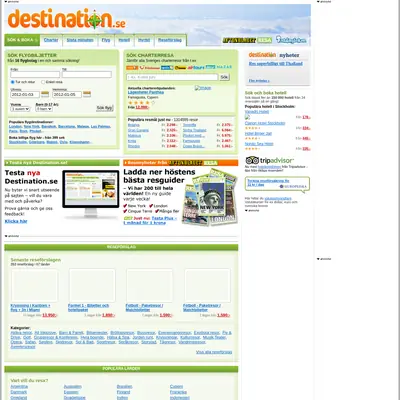The height and width of the screenshot is (400, 400).
Task: Click the Hemresa date field
Action: click(x=67, y=95)
